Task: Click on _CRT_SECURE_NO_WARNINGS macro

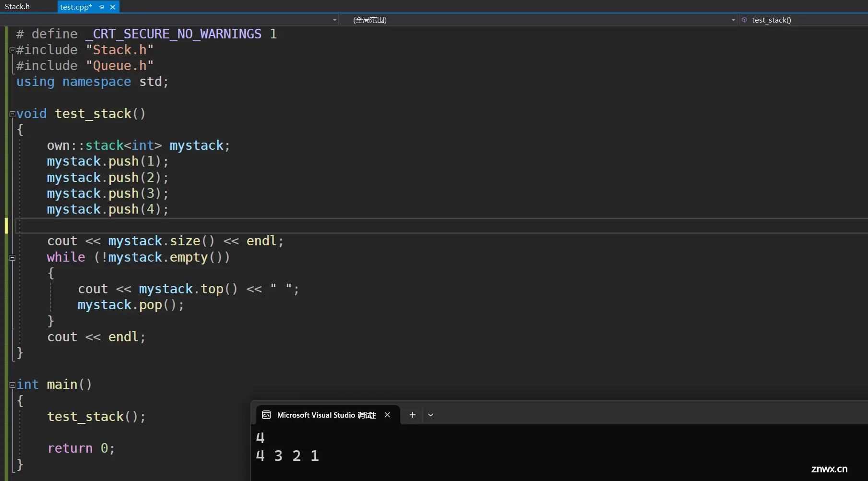Action: pyautogui.click(x=174, y=34)
